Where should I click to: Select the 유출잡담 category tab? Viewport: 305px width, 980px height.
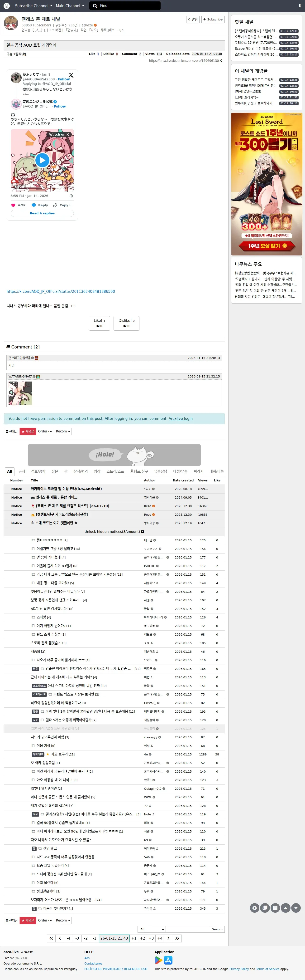coord(160,471)
